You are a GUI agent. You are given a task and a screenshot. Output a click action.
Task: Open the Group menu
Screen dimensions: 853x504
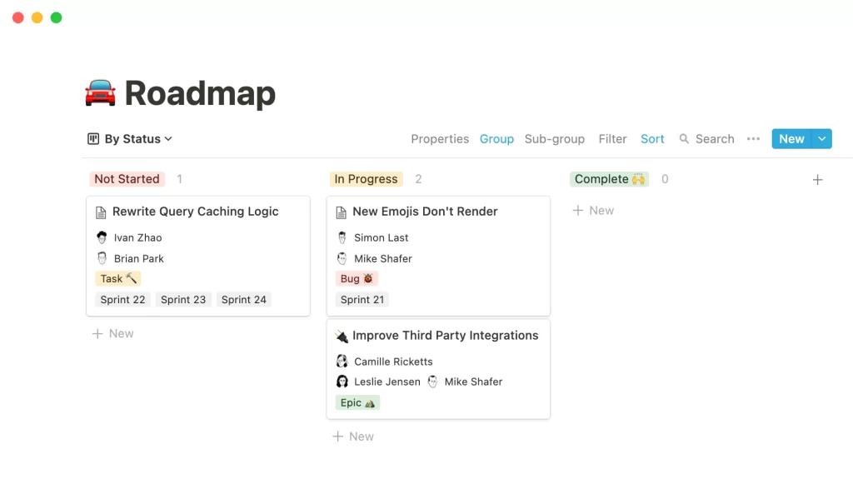[x=496, y=139]
